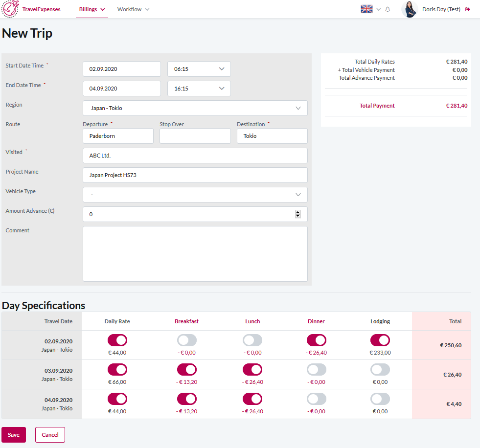This screenshot has height=448, width=480.
Task: Expand the end time 16:15 dropdown
Action: 199,89
